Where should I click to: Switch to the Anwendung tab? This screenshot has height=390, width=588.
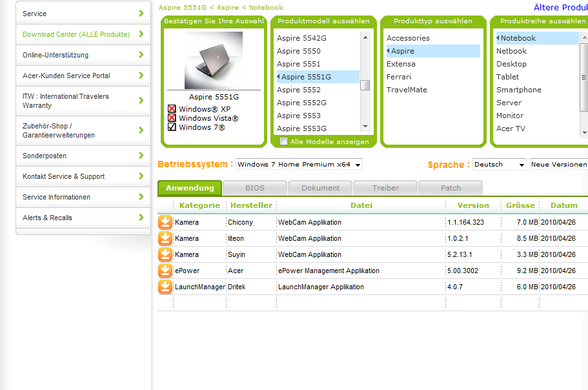point(190,188)
